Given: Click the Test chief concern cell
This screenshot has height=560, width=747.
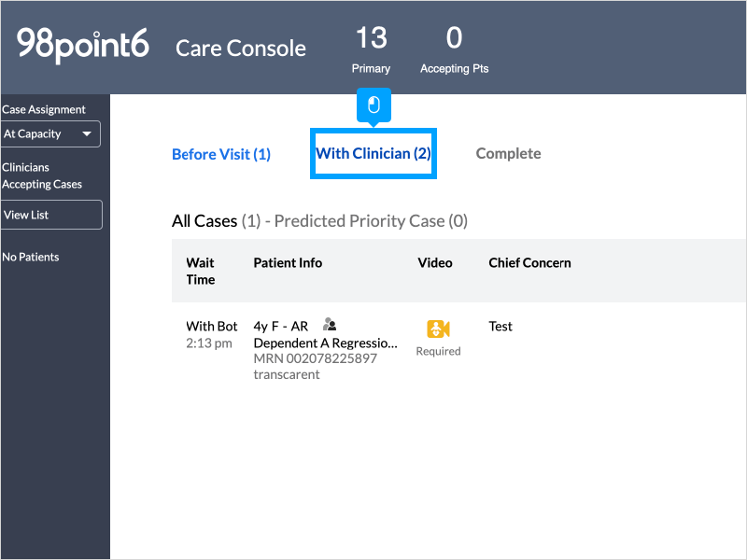Looking at the screenshot, I should [x=500, y=327].
